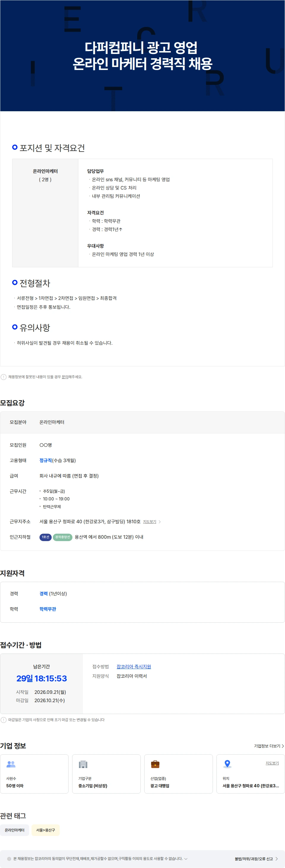
Task: Click the 정규직 employment type link
Action: coord(45,460)
